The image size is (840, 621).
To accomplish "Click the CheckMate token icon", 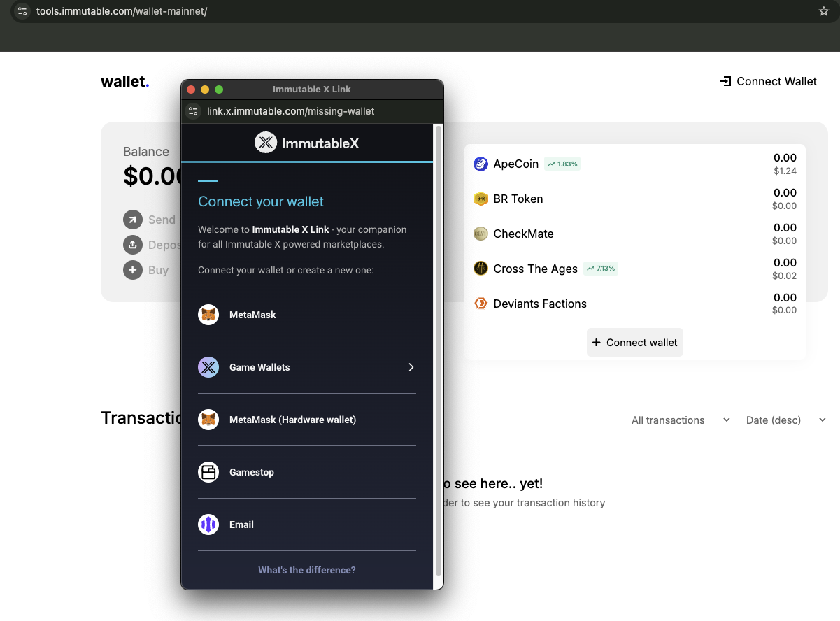I will click(x=480, y=234).
